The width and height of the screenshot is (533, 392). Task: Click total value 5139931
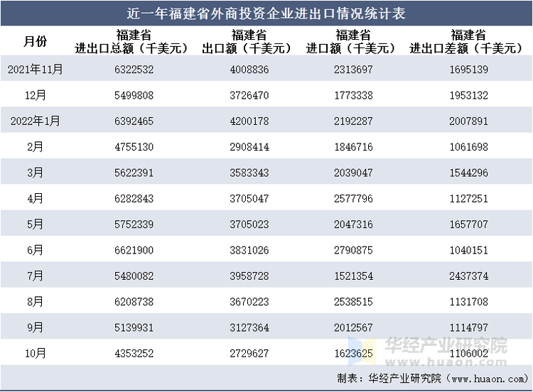pyautogui.click(x=134, y=328)
